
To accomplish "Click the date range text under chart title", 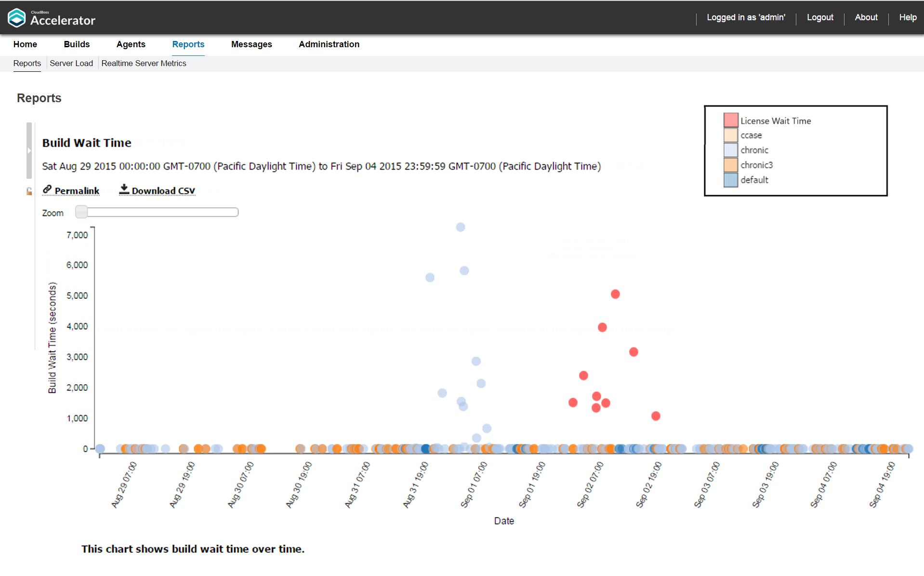I will (321, 166).
